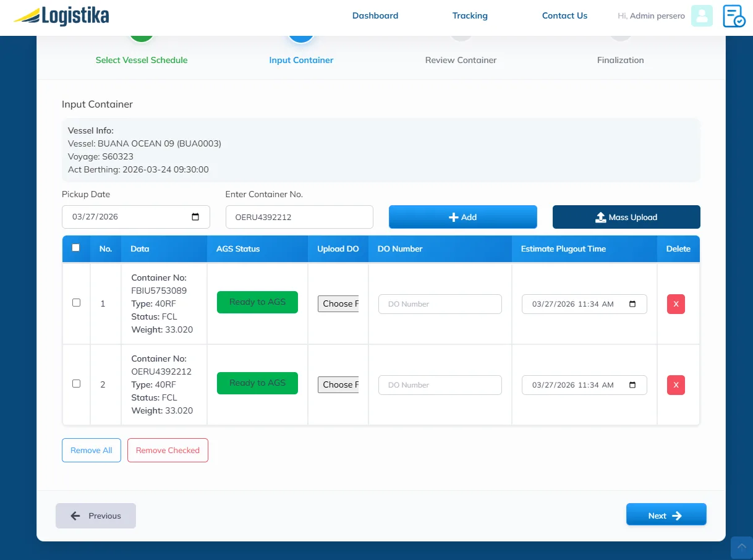
Task: Proceed with the Next button
Action: tap(666, 515)
